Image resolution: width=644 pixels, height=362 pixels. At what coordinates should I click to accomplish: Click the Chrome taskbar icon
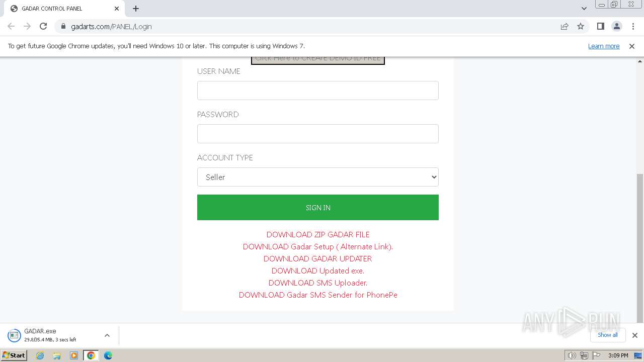pos(91,355)
